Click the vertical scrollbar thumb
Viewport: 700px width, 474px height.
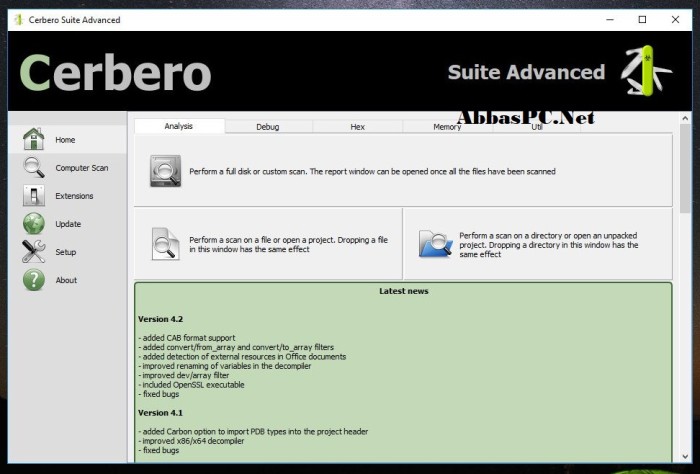click(x=685, y=169)
